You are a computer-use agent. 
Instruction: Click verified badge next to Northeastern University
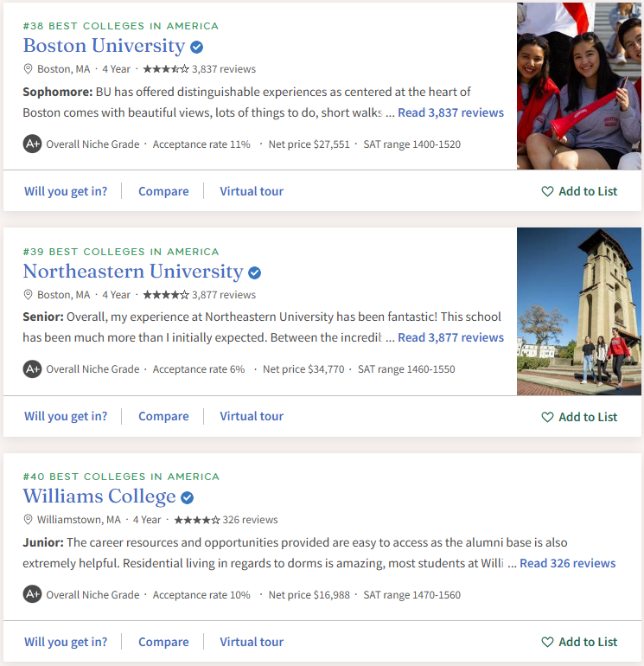pos(255,272)
